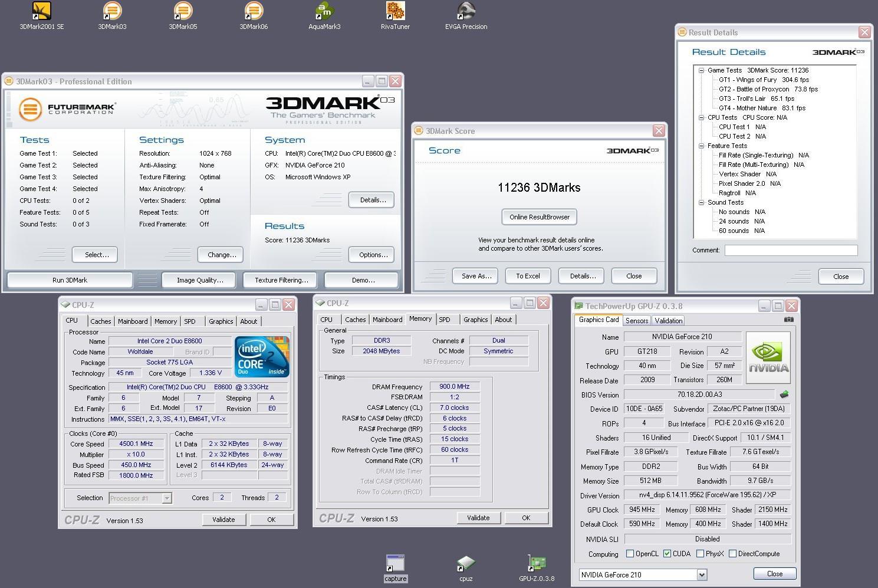The image size is (878, 588).
Task: Toggle the OpenCL checkbox in GPU-Z
Action: (x=630, y=554)
